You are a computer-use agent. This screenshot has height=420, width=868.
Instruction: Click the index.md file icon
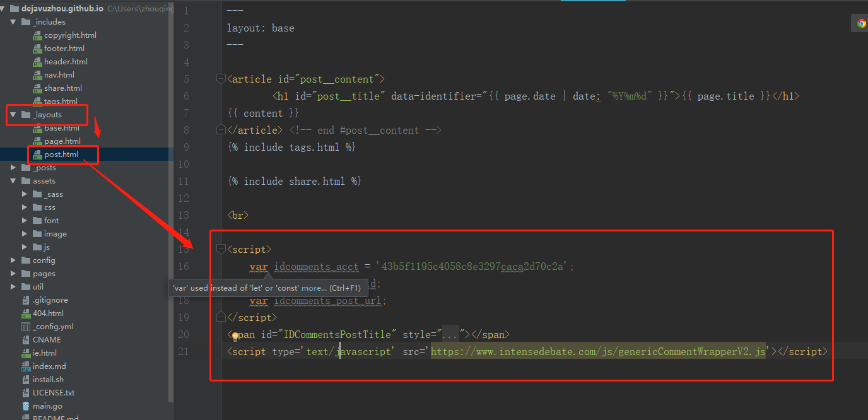point(26,366)
